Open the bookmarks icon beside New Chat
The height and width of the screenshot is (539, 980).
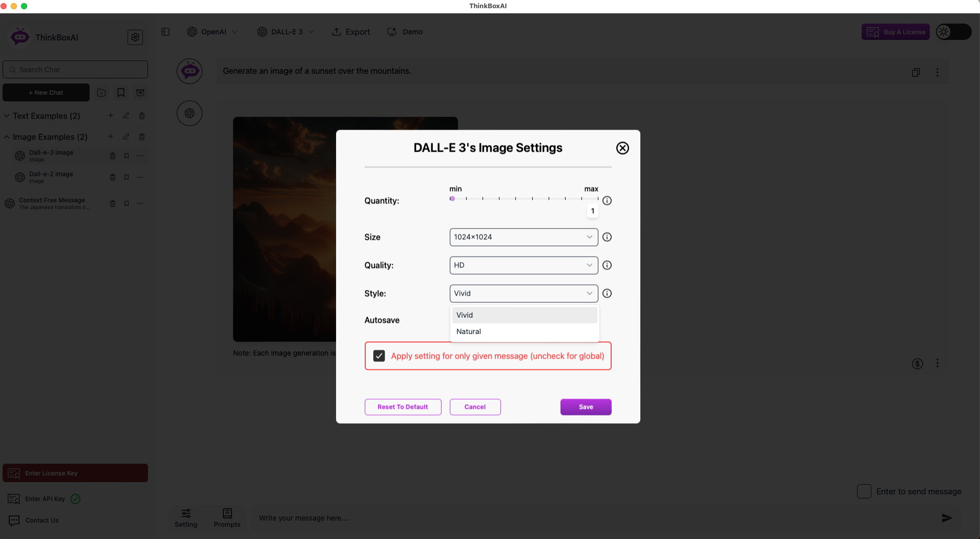pyautogui.click(x=121, y=93)
